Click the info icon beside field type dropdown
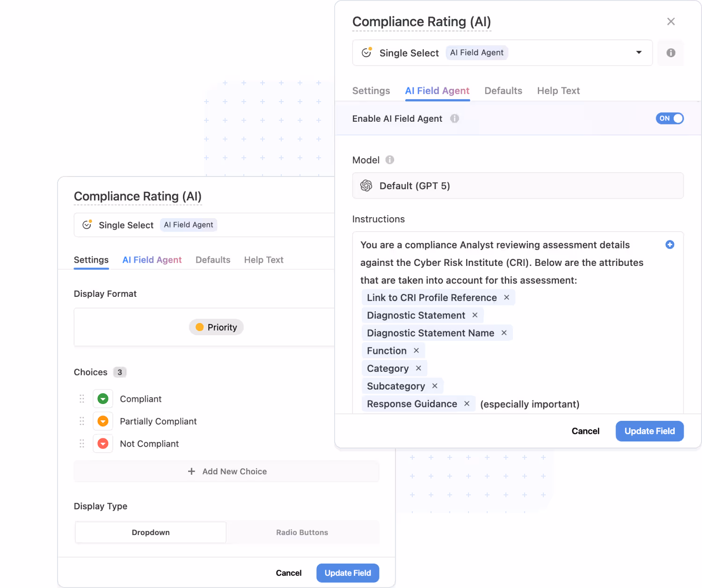The image size is (702, 588). (x=671, y=53)
